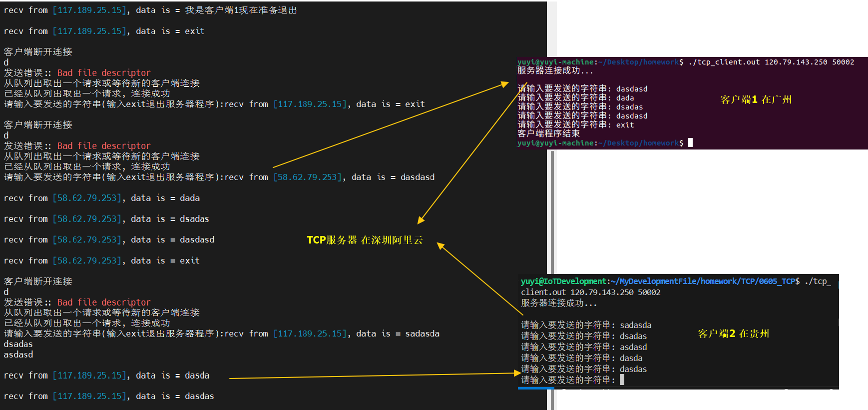The height and width of the screenshot is (410, 868).
Task: Click the ./tcp_client.out 120.79.143.250 50002 command text
Action: pos(771,62)
